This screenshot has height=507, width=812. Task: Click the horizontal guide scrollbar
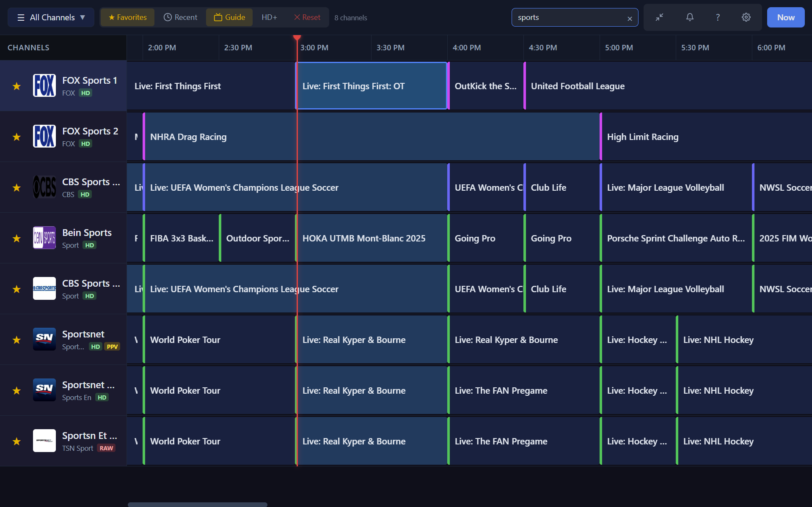[x=198, y=504]
